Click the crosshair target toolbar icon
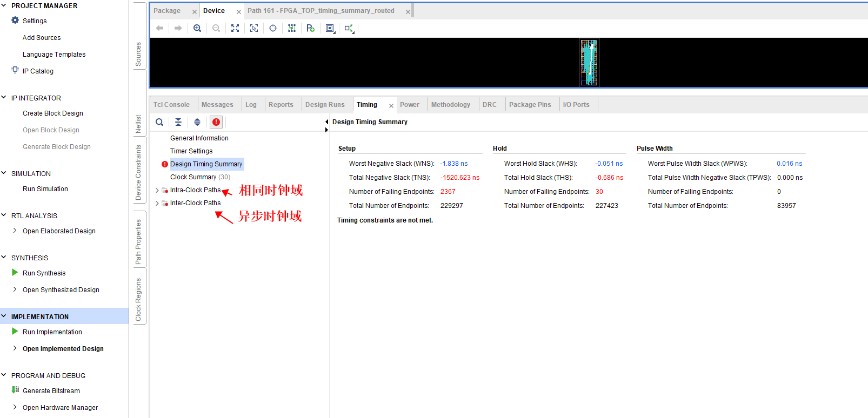This screenshot has width=868, height=418. pyautogui.click(x=273, y=28)
